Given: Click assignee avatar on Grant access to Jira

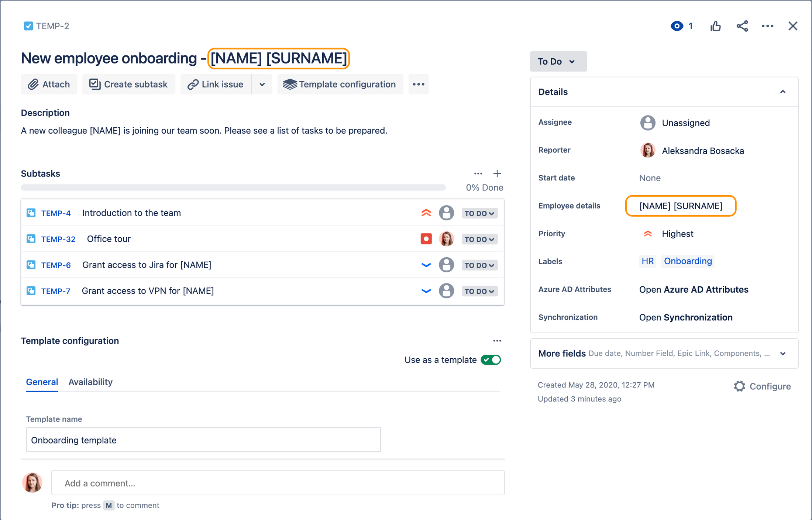Looking at the screenshot, I should tap(446, 265).
